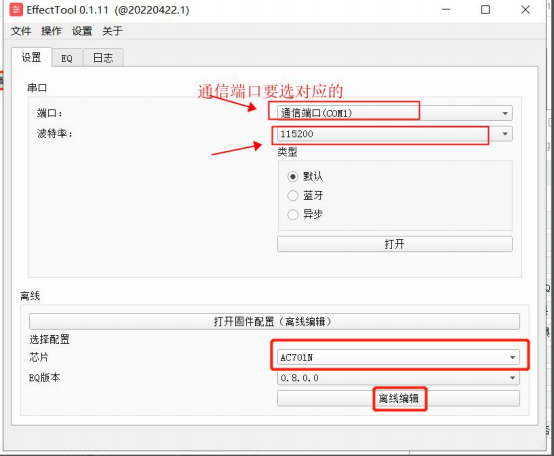Click the 选择配置 label text
Viewport: 554px width, 456px height.
(49, 339)
